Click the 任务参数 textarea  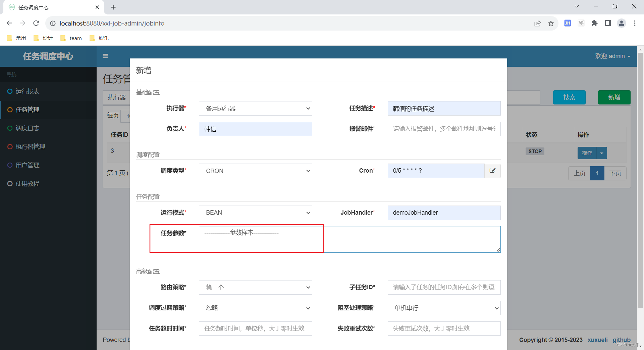pos(350,239)
